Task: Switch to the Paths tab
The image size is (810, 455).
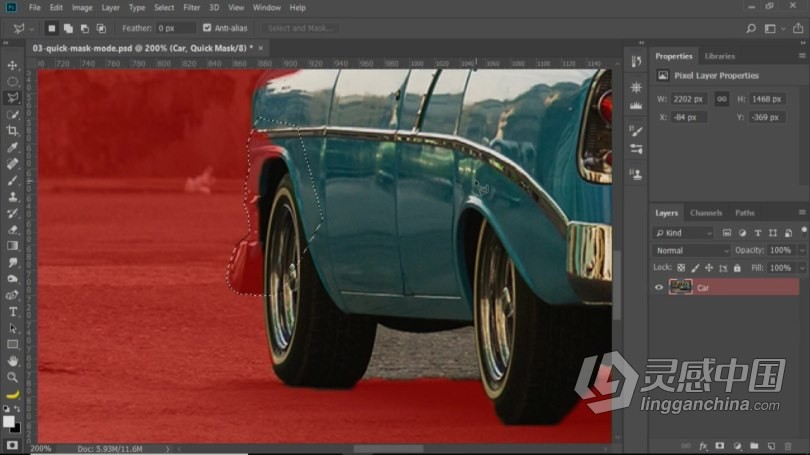Action: pyautogui.click(x=744, y=213)
